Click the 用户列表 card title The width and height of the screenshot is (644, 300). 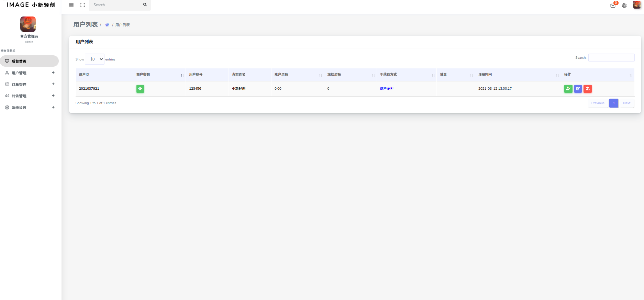click(x=84, y=42)
